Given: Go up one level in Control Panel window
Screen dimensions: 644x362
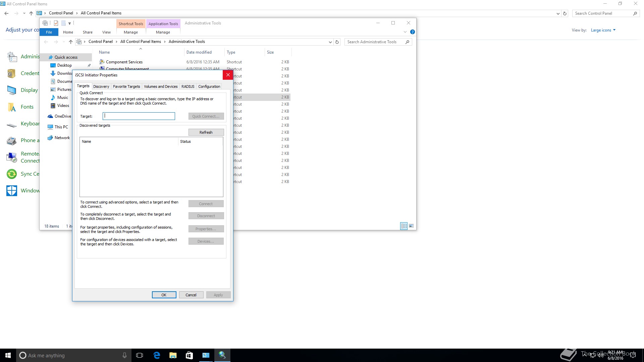Looking at the screenshot, I should [x=31, y=13].
